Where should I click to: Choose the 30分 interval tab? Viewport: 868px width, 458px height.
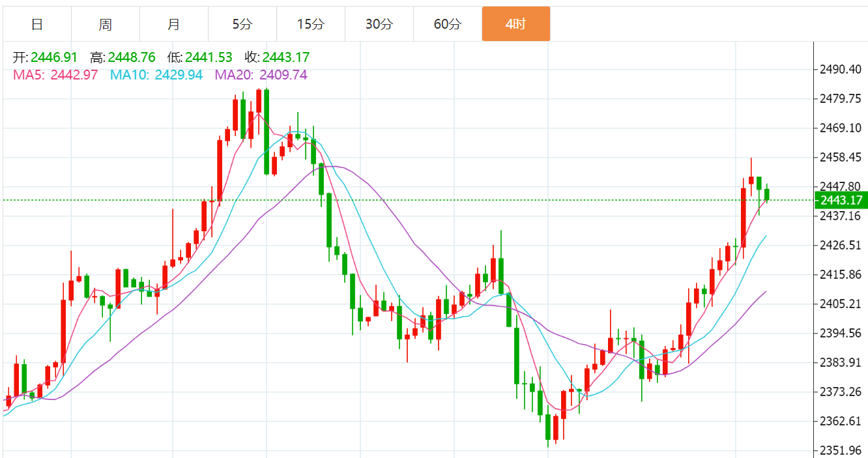[x=379, y=24]
